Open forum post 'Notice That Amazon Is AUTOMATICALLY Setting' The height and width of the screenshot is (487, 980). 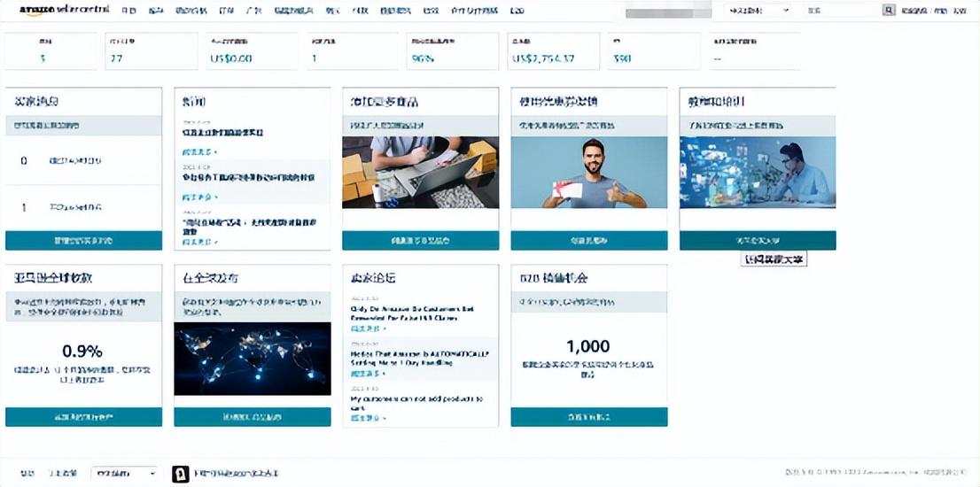pos(420,358)
